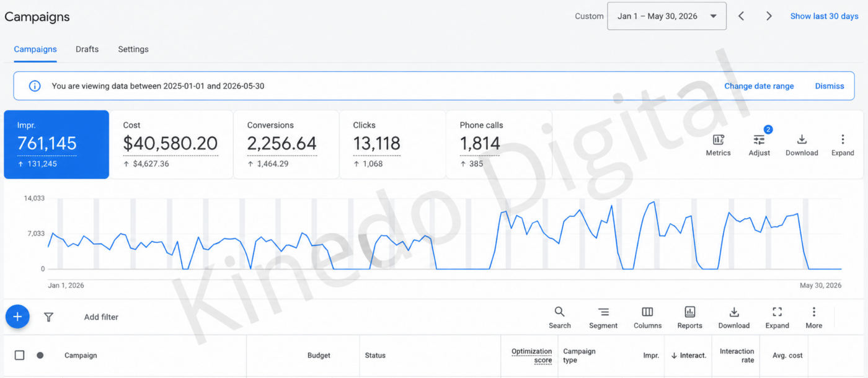Select the Phone calls metric card
The height and width of the screenshot is (378, 868).
[x=499, y=144]
